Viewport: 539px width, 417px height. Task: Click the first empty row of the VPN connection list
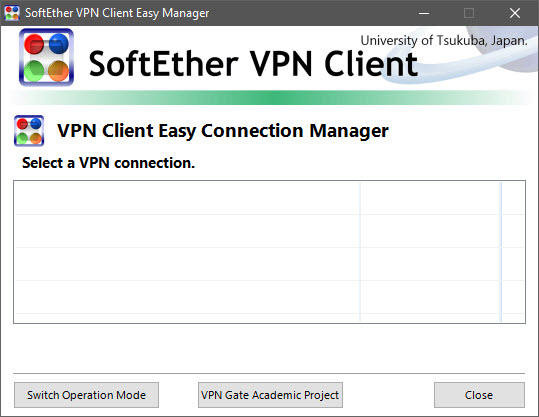point(269,198)
